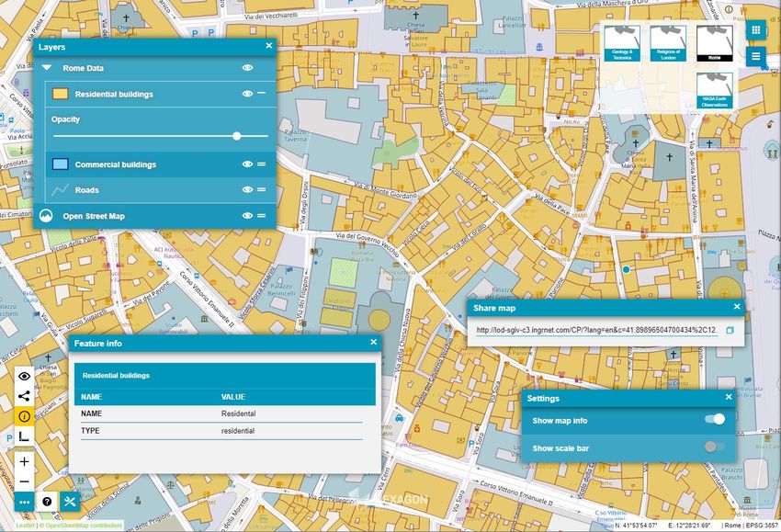Click the three-dots more tools button
The image size is (781, 532).
[x=25, y=502]
